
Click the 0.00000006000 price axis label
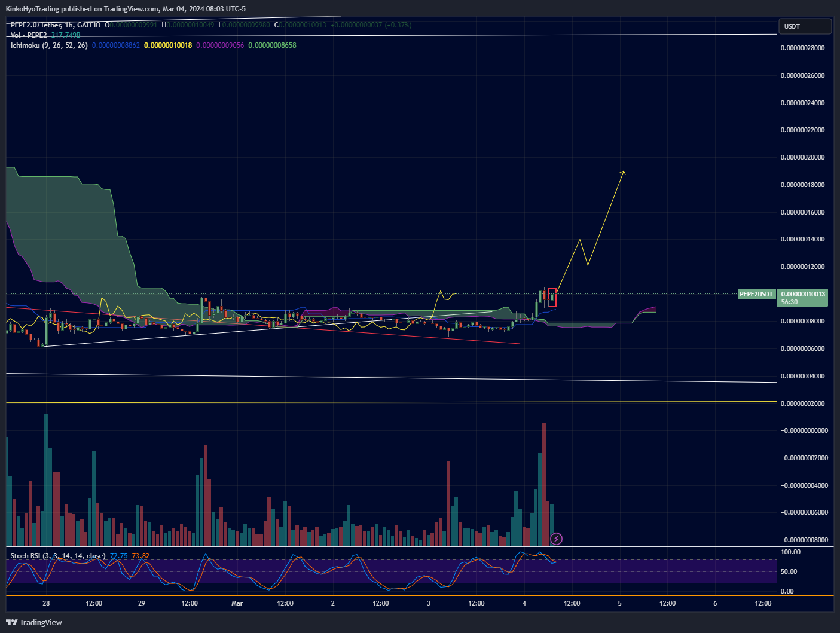802,348
